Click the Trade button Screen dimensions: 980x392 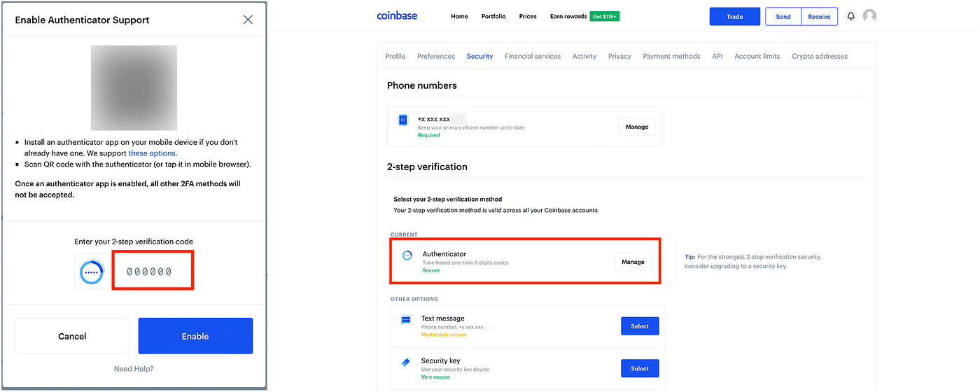735,17
